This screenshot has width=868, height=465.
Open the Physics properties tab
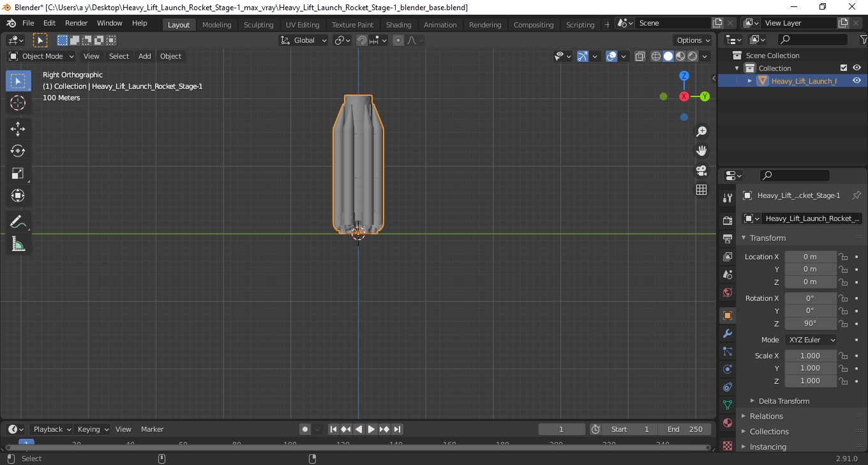[x=728, y=369]
